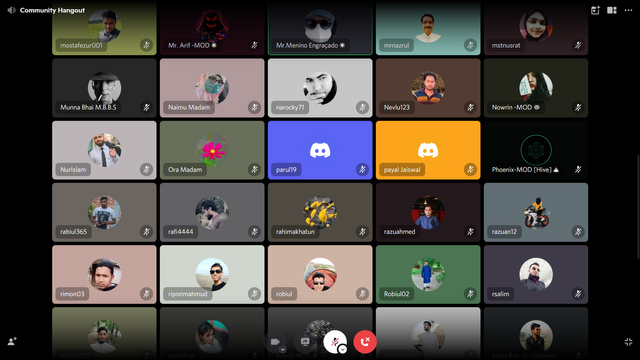The height and width of the screenshot is (360, 640).
Task: Expand camera options dropdown arrow
Action: point(282,349)
